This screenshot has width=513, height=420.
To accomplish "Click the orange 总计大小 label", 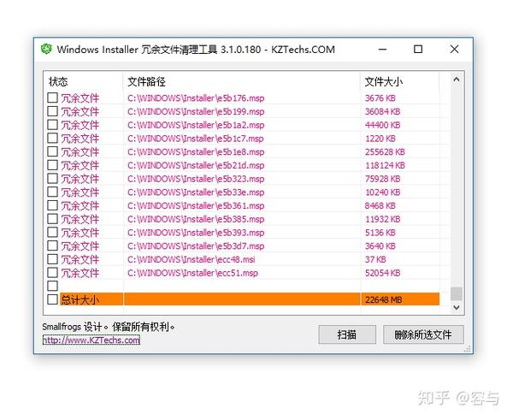I will pos(80,300).
